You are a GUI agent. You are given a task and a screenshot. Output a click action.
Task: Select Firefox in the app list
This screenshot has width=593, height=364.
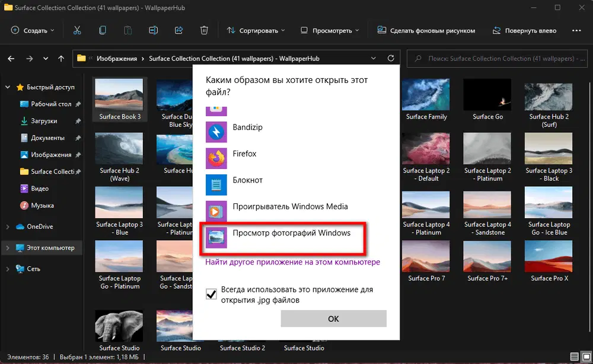pyautogui.click(x=296, y=158)
